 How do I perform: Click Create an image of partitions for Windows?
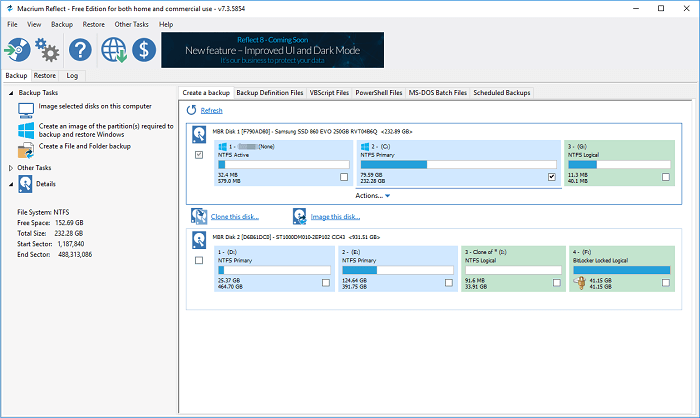[x=106, y=130]
